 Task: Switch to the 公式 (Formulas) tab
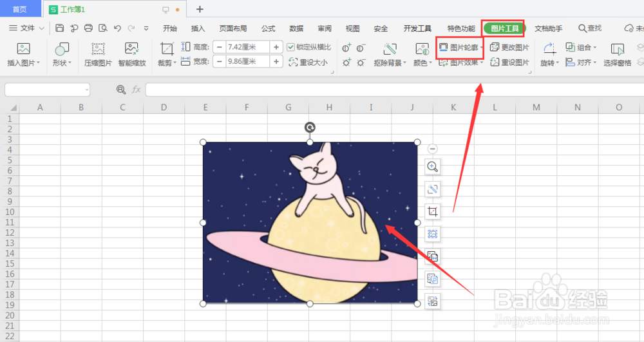tap(268, 28)
